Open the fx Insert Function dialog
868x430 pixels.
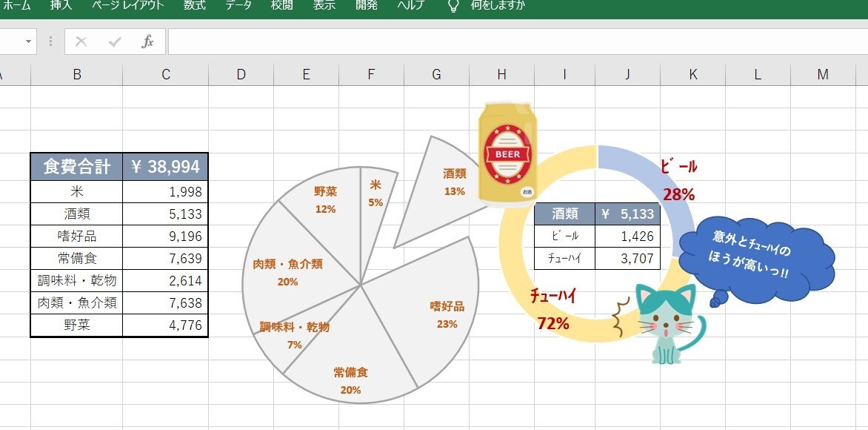click(147, 42)
